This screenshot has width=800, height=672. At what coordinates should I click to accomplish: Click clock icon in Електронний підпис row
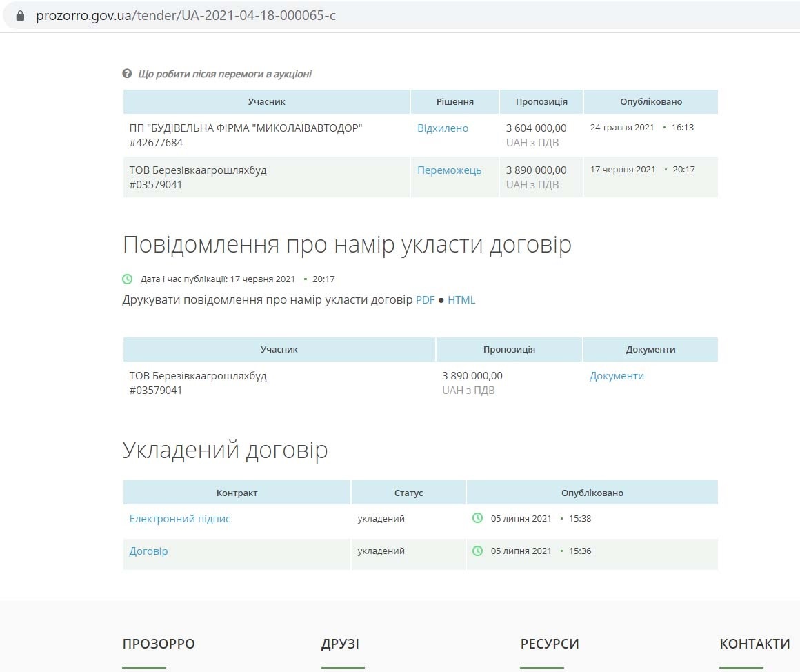pos(477,518)
